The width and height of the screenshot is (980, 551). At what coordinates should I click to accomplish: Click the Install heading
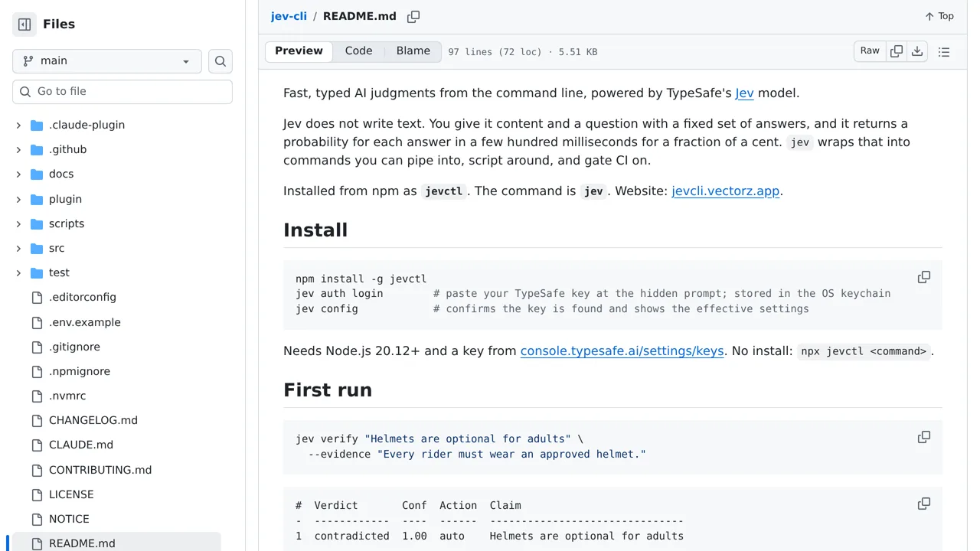[x=315, y=230]
